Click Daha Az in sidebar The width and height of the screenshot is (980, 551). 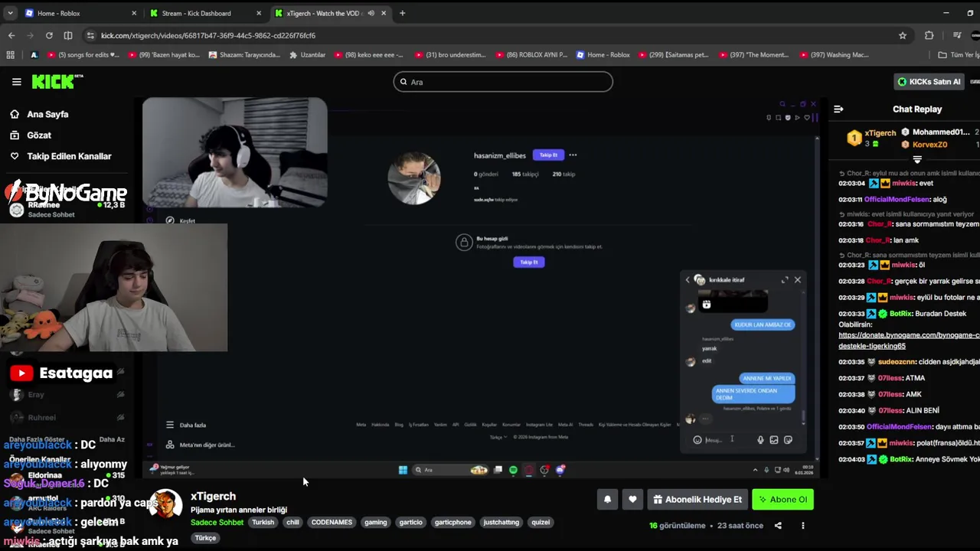click(x=112, y=440)
